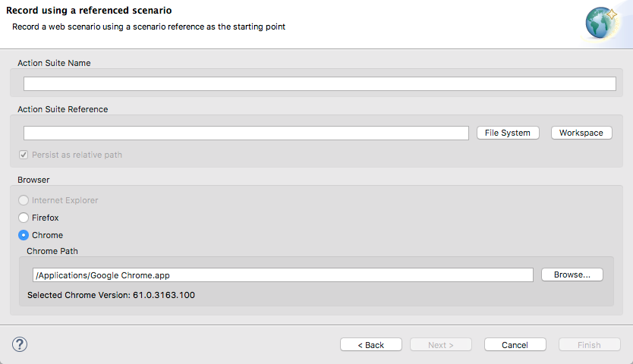Click the Finish button
633x364 pixels.
[x=590, y=344]
